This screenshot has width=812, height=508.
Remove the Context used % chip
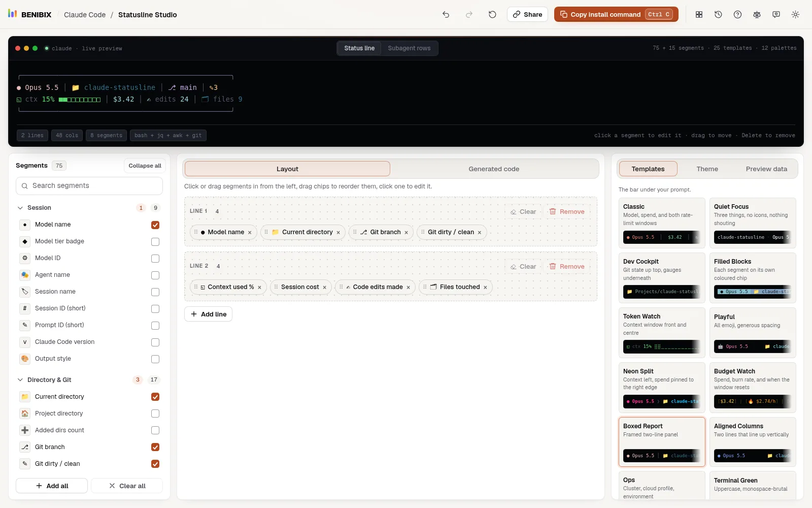[259, 288]
